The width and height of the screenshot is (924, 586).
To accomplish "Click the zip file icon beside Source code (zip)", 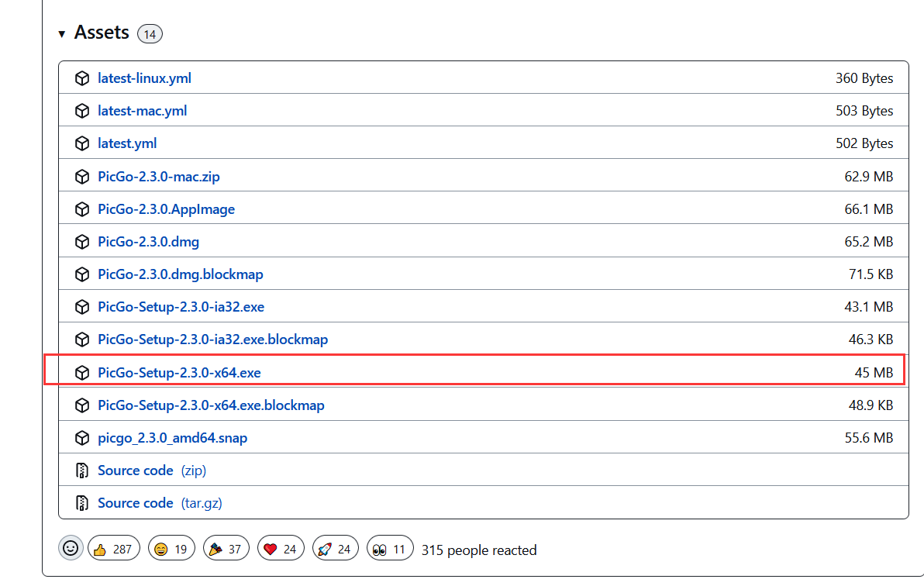I will [x=82, y=471].
